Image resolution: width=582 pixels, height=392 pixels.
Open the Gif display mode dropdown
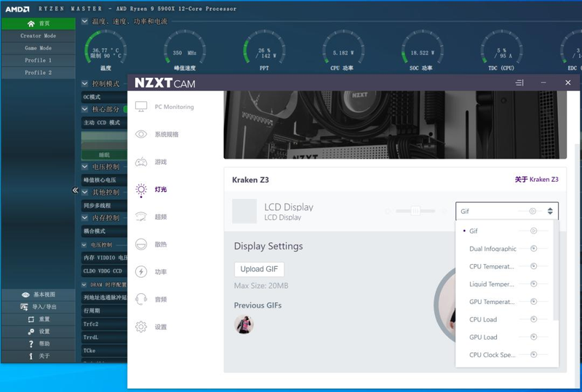click(507, 211)
